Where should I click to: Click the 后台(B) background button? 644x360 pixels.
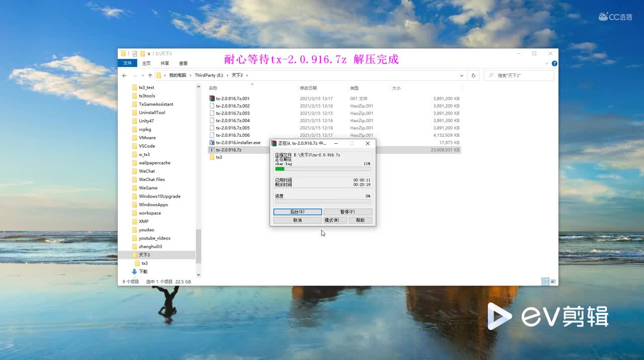tap(297, 212)
